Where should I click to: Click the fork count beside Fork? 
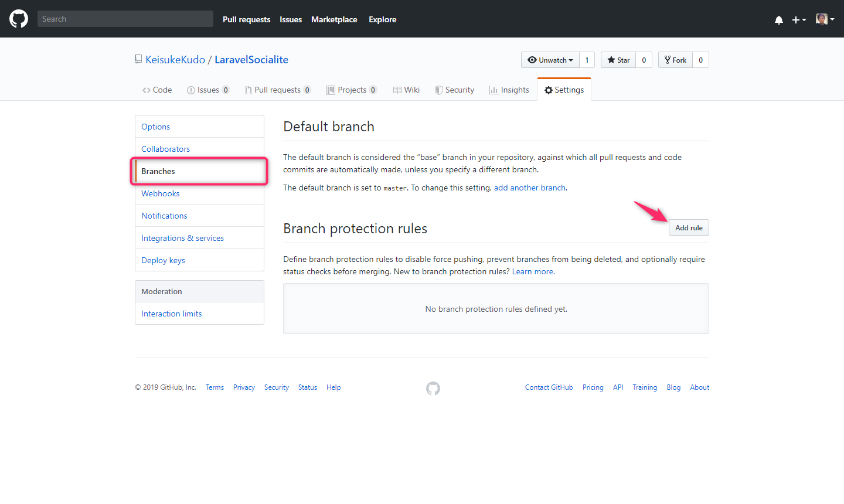701,60
